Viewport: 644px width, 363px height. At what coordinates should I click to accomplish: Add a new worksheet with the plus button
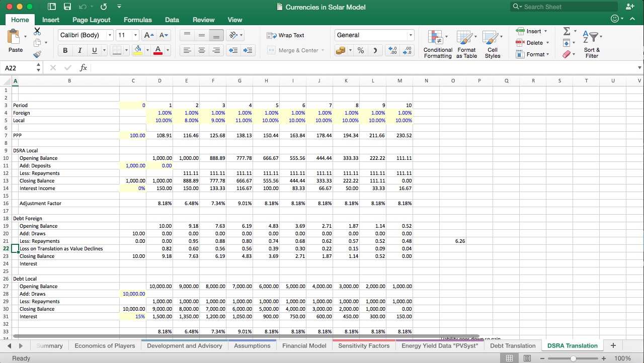pos(613,345)
